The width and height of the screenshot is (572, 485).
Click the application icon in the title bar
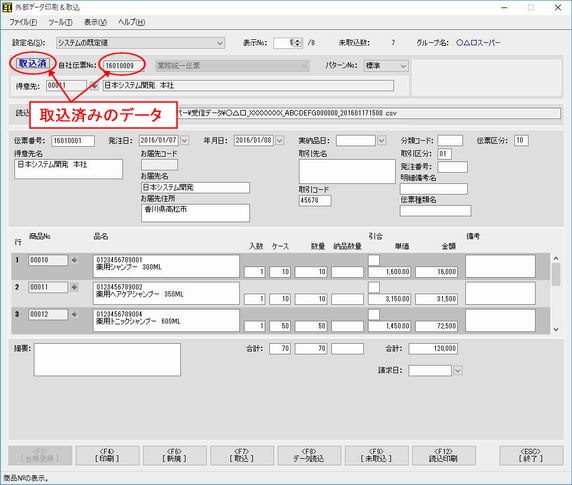coord(7,7)
